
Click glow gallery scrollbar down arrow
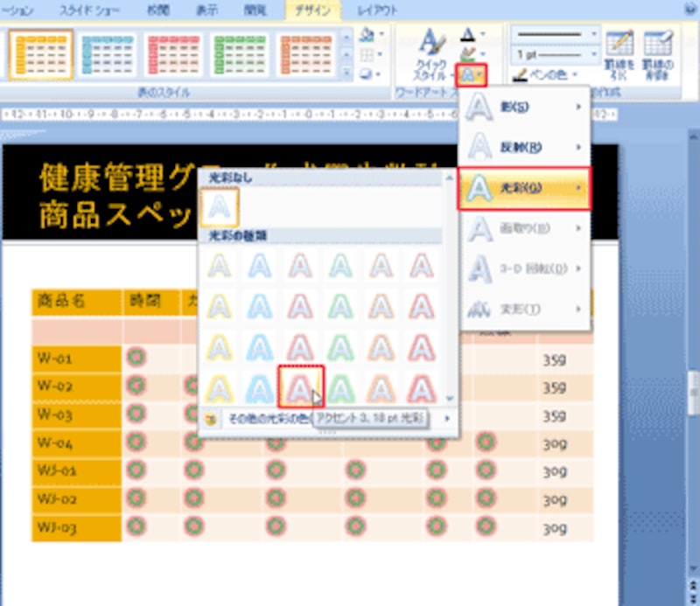coord(450,398)
